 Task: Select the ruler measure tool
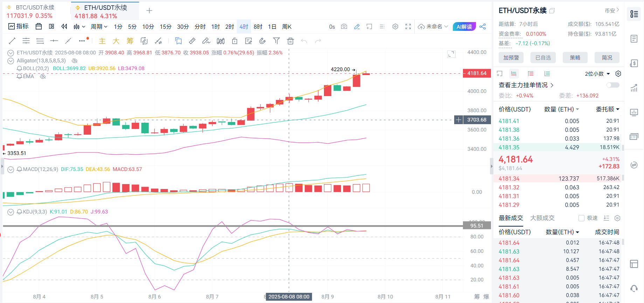point(192,41)
